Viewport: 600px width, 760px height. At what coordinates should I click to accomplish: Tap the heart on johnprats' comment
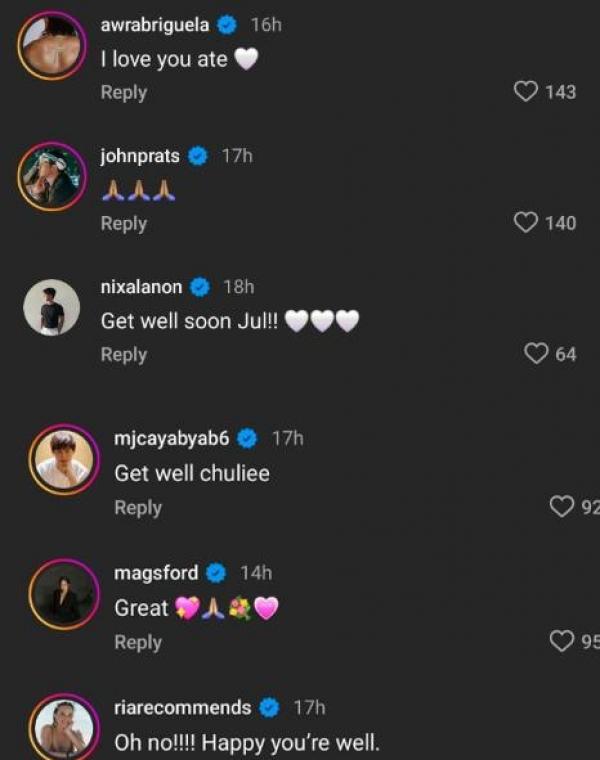pyautogui.click(x=526, y=223)
